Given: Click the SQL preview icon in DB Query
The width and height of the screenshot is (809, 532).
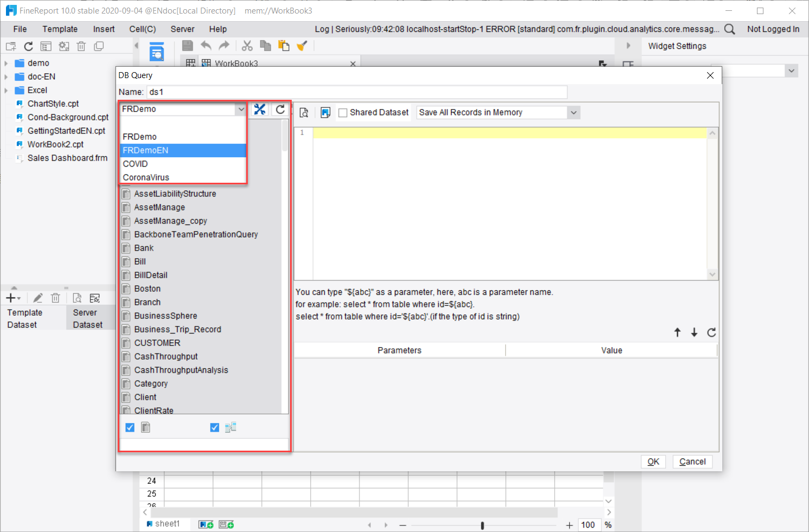Looking at the screenshot, I should (304, 112).
